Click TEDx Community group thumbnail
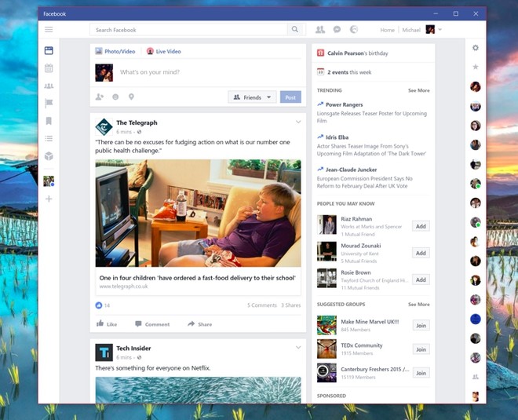The height and width of the screenshot is (420, 518). click(326, 349)
